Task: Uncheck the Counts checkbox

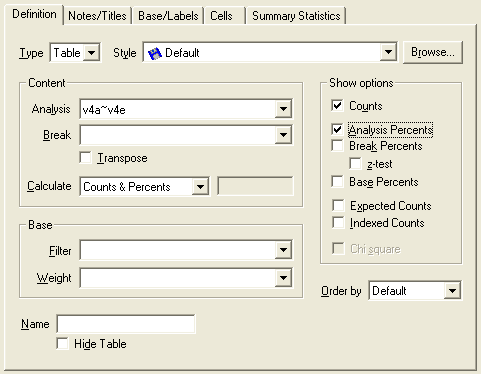Action: coord(337,105)
